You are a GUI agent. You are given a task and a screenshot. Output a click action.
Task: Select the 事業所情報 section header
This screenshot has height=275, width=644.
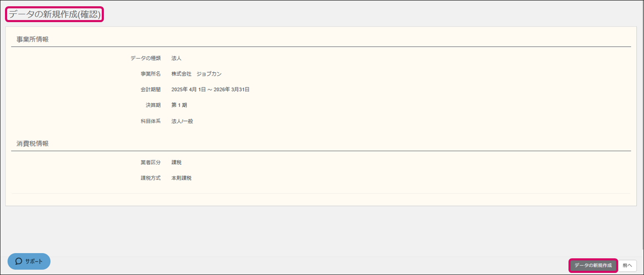point(33,40)
